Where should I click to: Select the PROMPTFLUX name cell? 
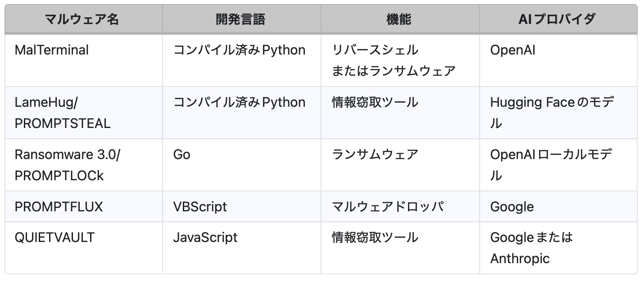(59, 207)
